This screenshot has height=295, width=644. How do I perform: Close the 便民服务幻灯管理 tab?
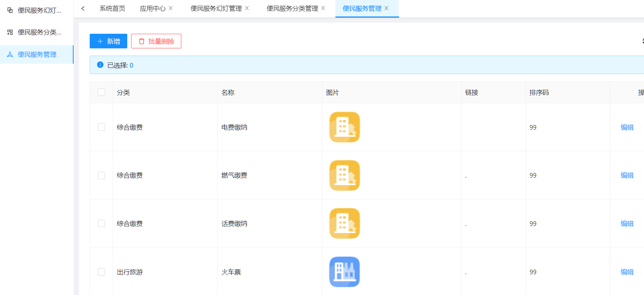tap(247, 8)
